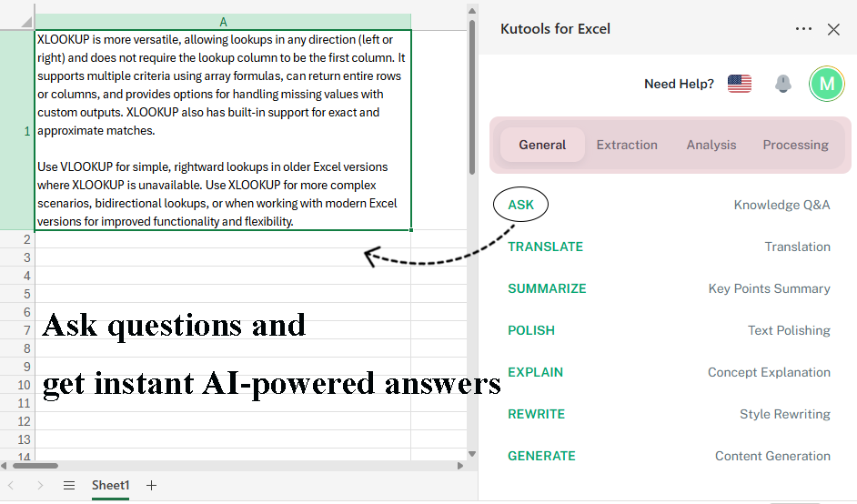Open the green M account avatar
857x504 pixels.
pos(827,84)
